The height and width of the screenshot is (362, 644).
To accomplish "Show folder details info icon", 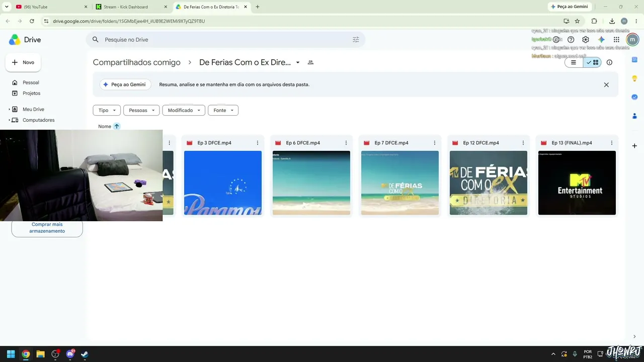I will (x=609, y=63).
